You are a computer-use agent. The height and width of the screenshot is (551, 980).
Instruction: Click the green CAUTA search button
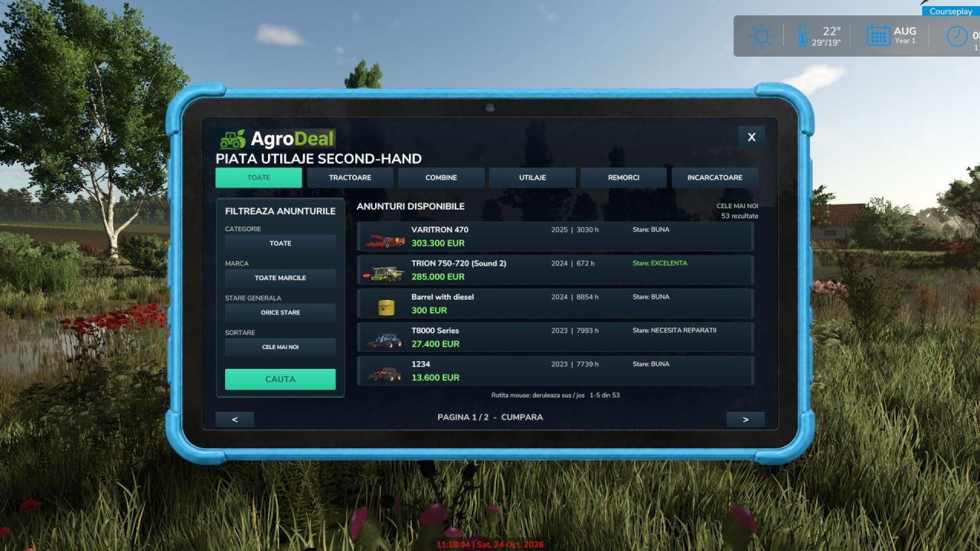(x=280, y=379)
